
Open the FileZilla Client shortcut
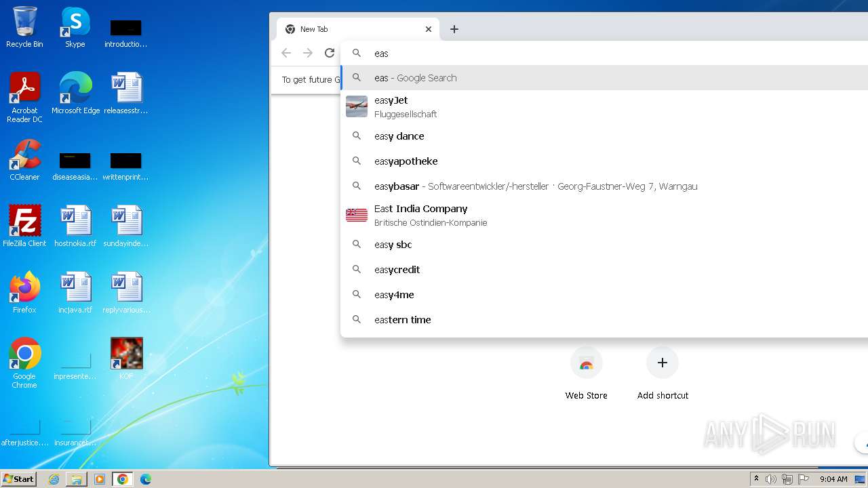coord(24,226)
